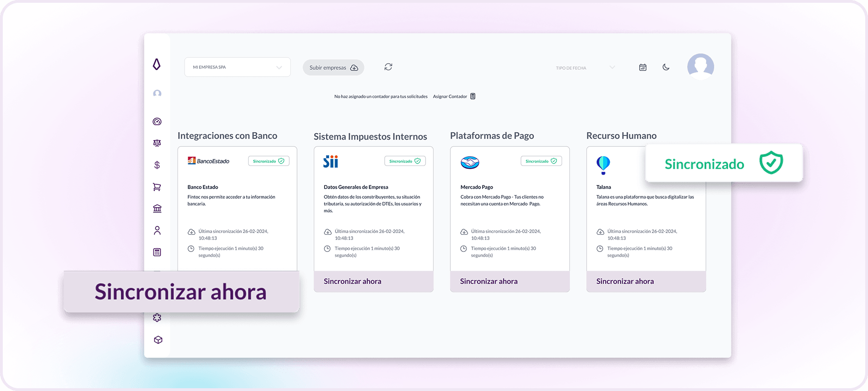868x391 pixels.
Task: Select the balance scale icon in sidebar
Action: pyautogui.click(x=157, y=143)
